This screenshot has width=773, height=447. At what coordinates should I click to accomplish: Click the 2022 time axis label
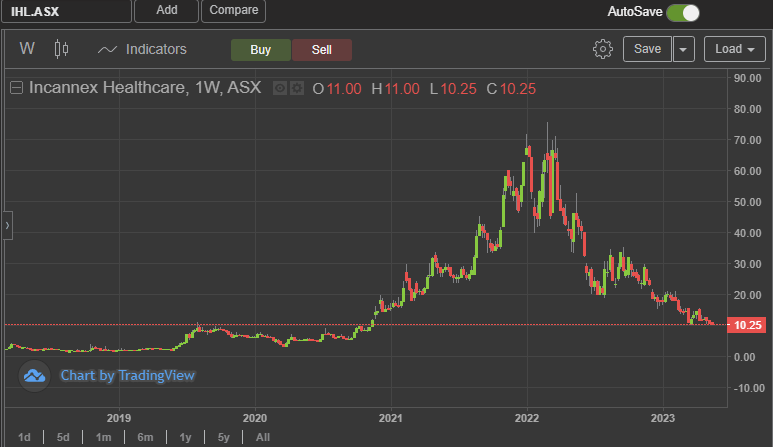527,418
